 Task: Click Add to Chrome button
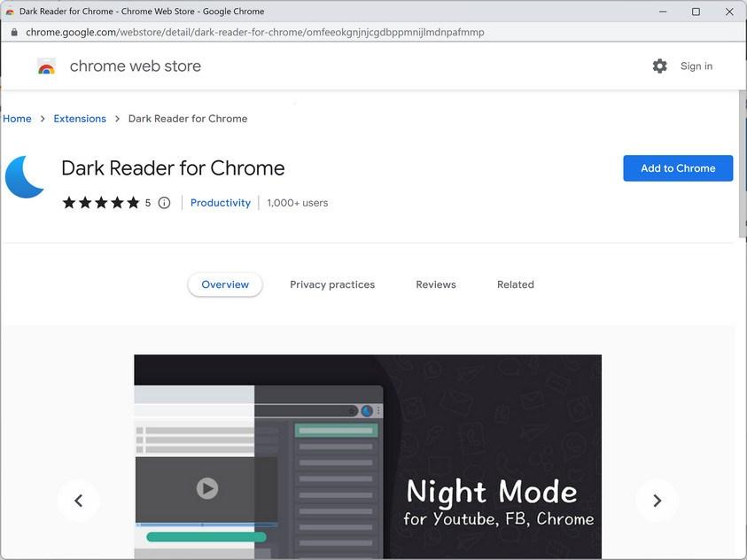[678, 168]
